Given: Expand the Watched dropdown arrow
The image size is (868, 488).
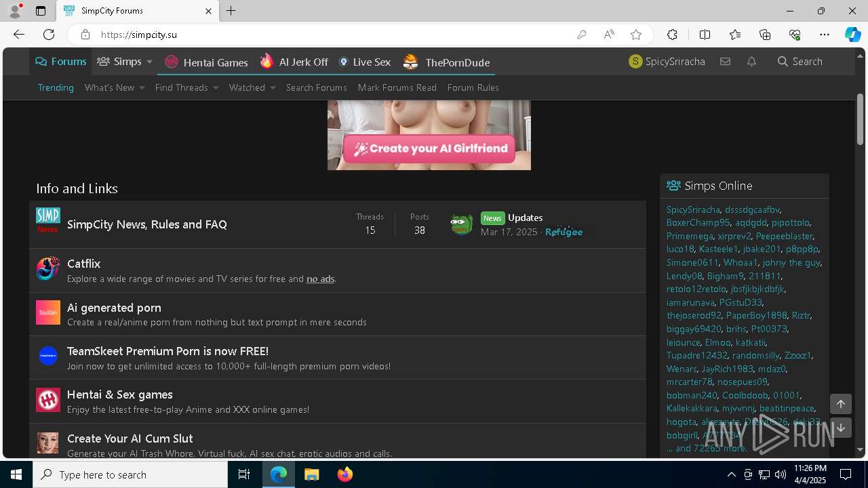Looking at the screenshot, I should coord(273,87).
